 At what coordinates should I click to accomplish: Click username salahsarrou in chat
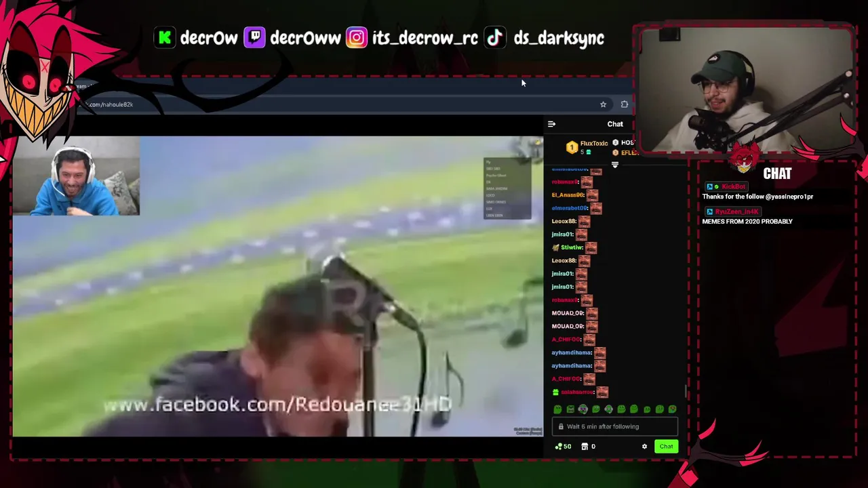(x=577, y=392)
